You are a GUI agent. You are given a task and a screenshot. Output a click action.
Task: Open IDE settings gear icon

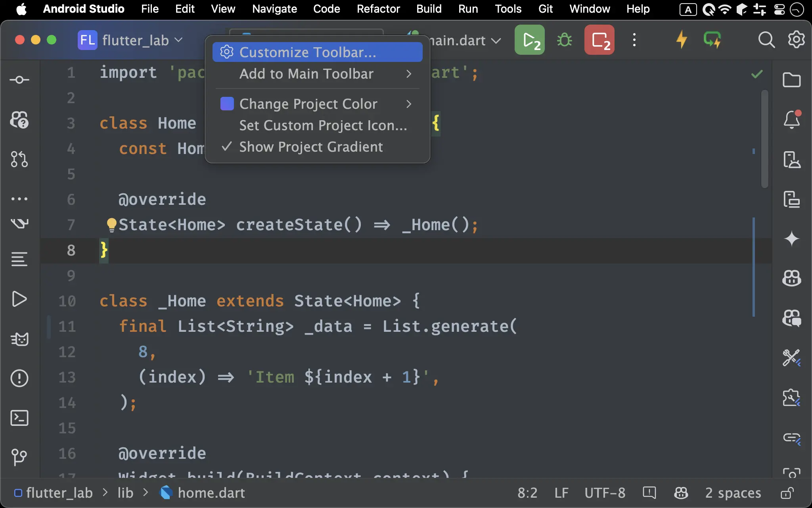(x=796, y=40)
